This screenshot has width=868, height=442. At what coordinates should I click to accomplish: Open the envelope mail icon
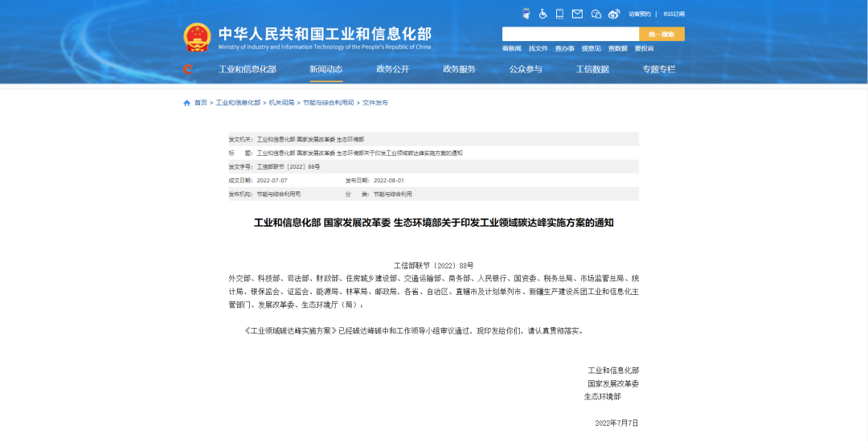click(577, 14)
